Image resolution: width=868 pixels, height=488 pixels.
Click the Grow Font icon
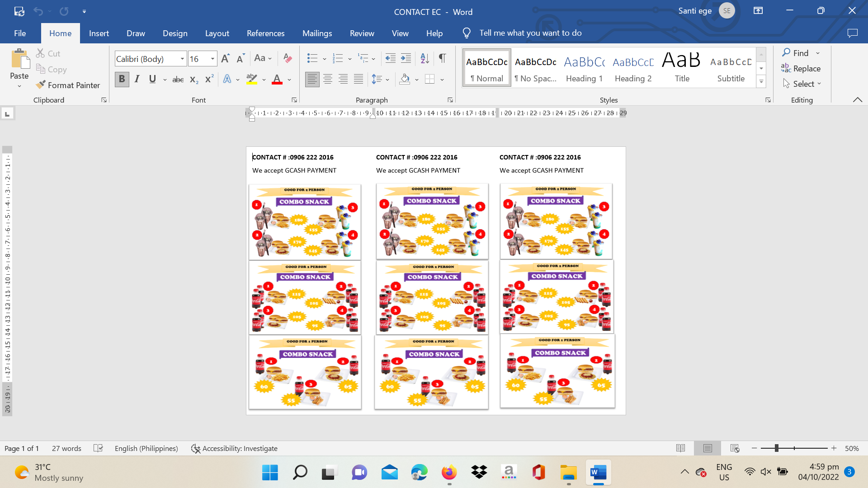[x=225, y=58]
